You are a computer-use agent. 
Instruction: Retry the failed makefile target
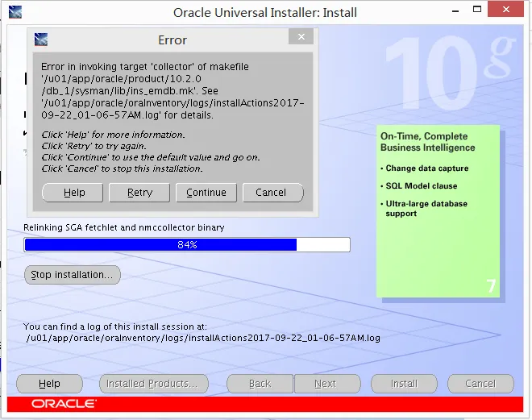[x=139, y=193]
